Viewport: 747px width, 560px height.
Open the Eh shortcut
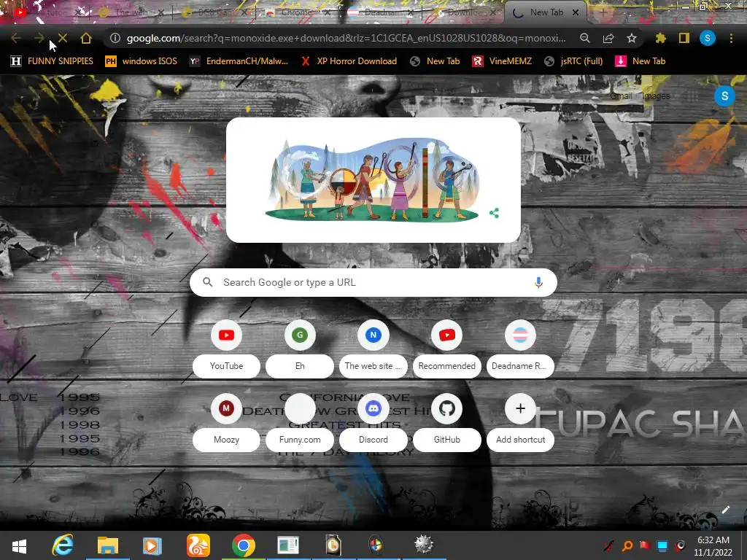point(300,349)
